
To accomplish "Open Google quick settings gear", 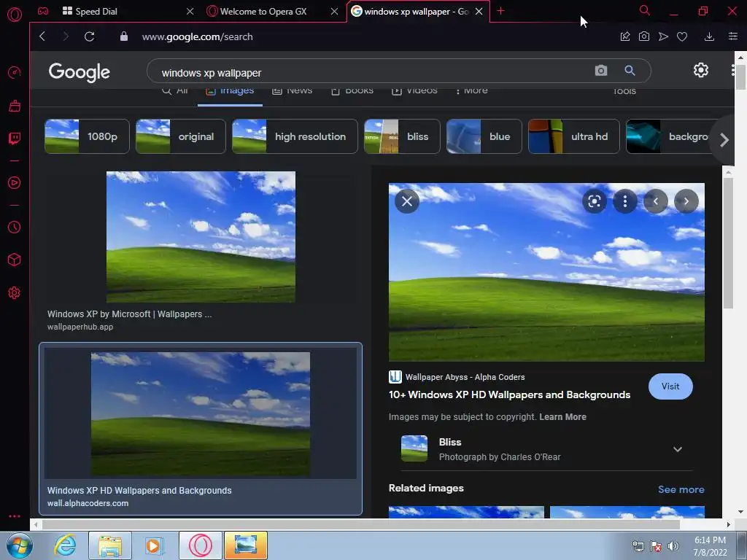I will (701, 70).
